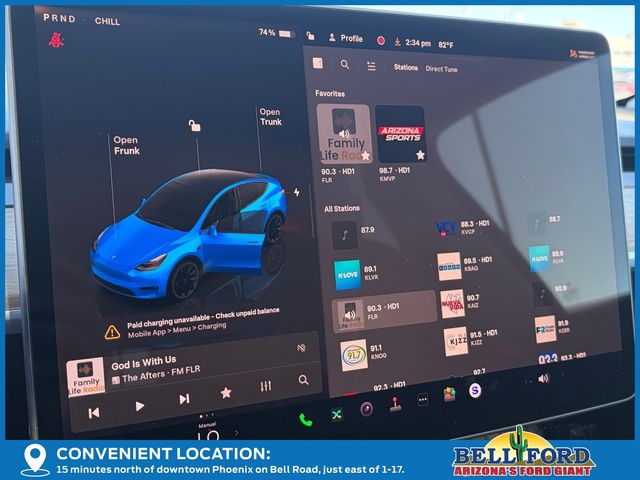Toggle the car lock icon in status bar
The width and height of the screenshot is (640, 480).
pyautogui.click(x=310, y=37)
